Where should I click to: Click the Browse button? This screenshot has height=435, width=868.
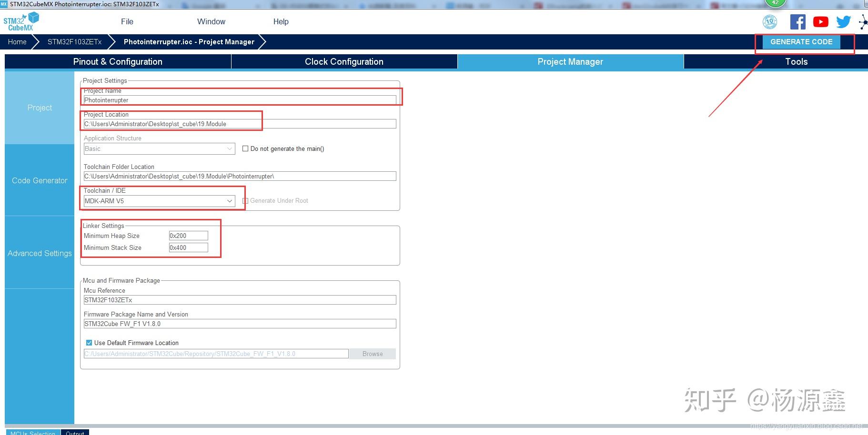[x=373, y=354]
